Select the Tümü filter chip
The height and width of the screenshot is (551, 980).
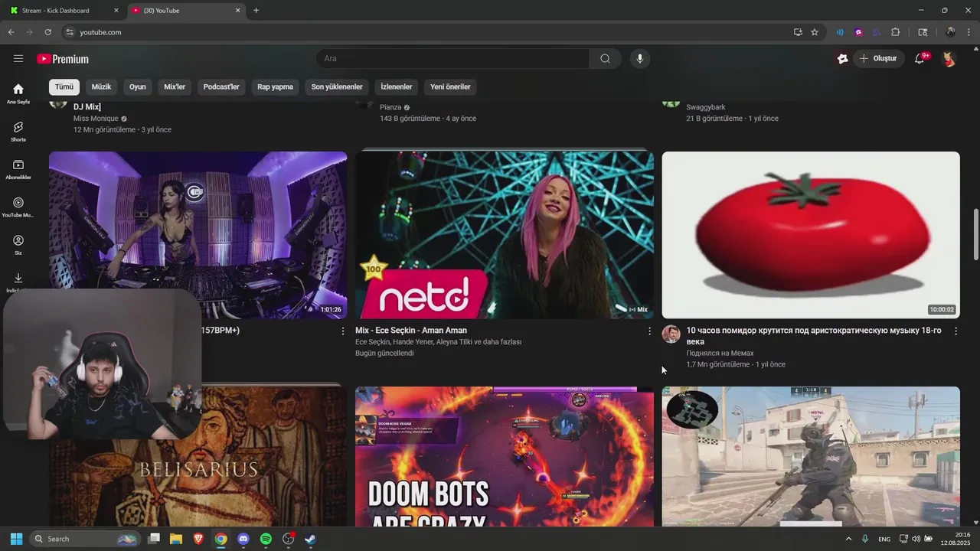click(64, 86)
